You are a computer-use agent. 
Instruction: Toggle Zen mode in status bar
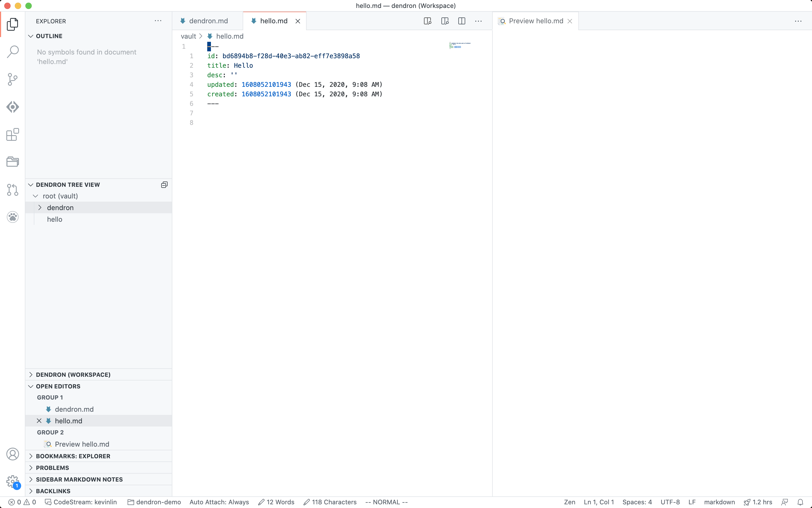coord(569,502)
